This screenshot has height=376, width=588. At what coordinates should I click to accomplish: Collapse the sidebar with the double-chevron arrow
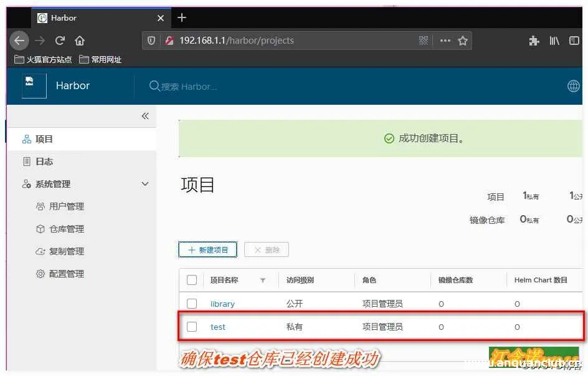point(145,116)
